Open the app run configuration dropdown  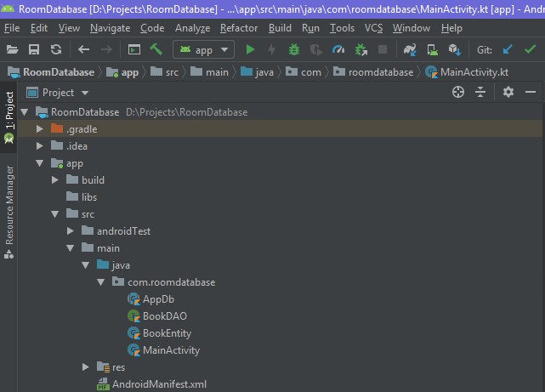click(x=204, y=49)
